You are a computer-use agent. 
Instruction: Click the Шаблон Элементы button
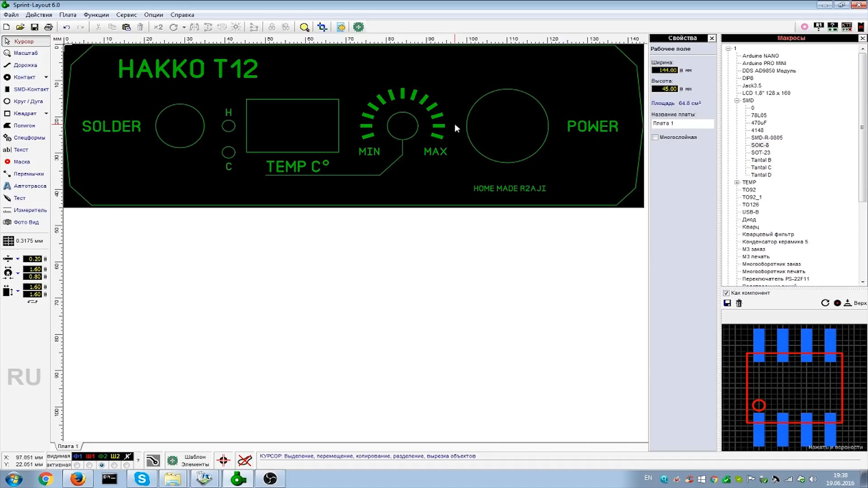click(x=188, y=460)
